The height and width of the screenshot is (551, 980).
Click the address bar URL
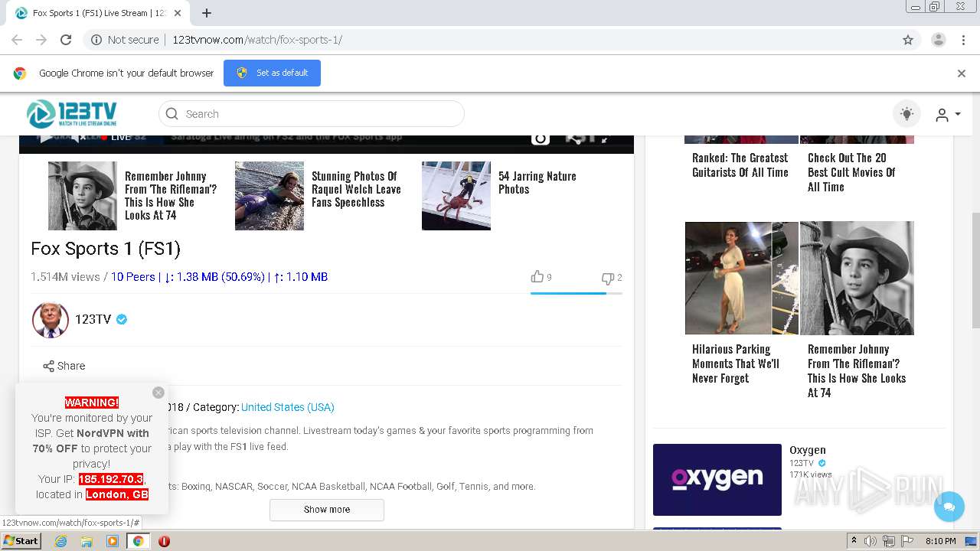pos(257,40)
